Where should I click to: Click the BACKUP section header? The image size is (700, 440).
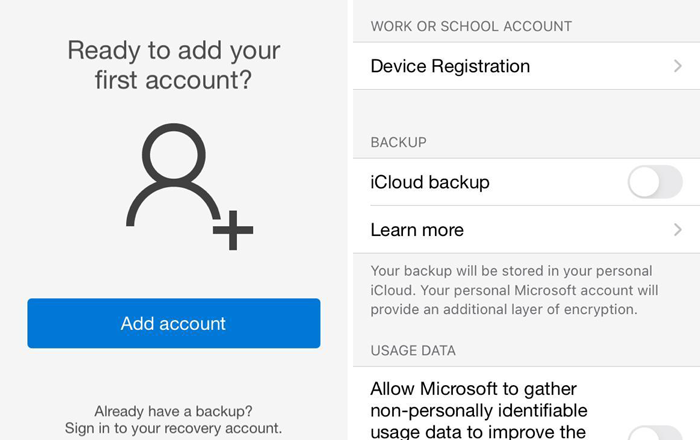click(398, 143)
